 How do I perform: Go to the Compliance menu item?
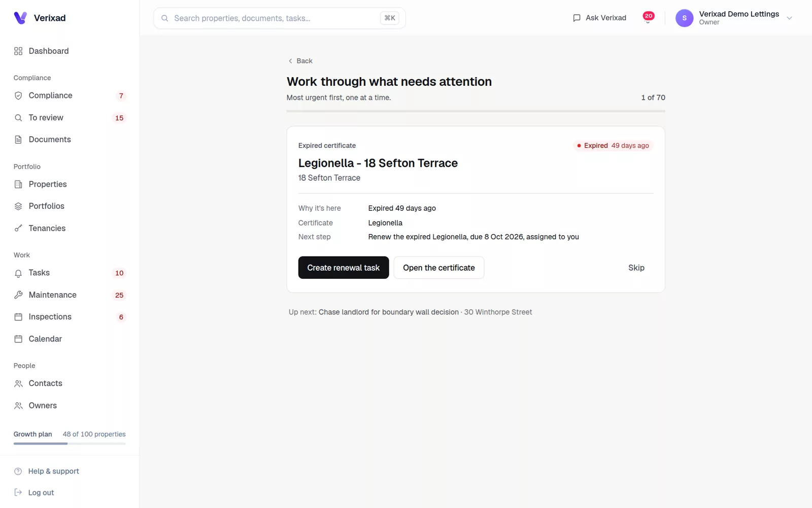click(x=70, y=96)
